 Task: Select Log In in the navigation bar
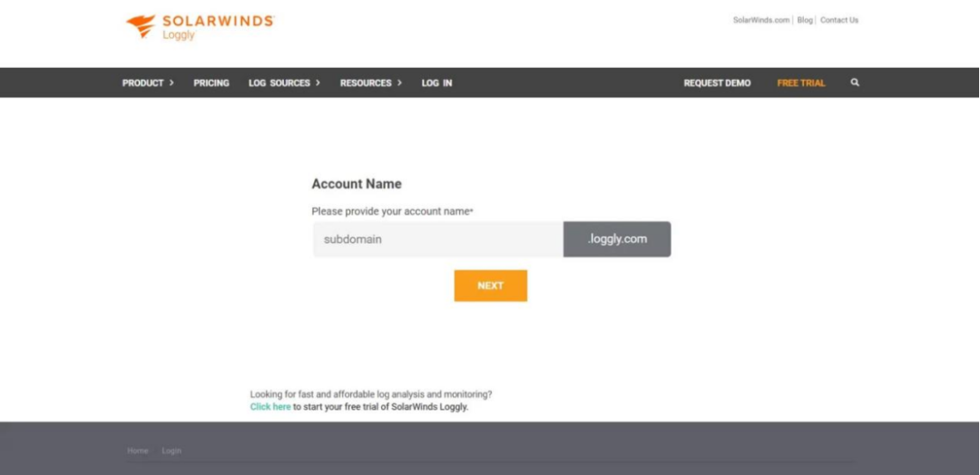(x=436, y=82)
